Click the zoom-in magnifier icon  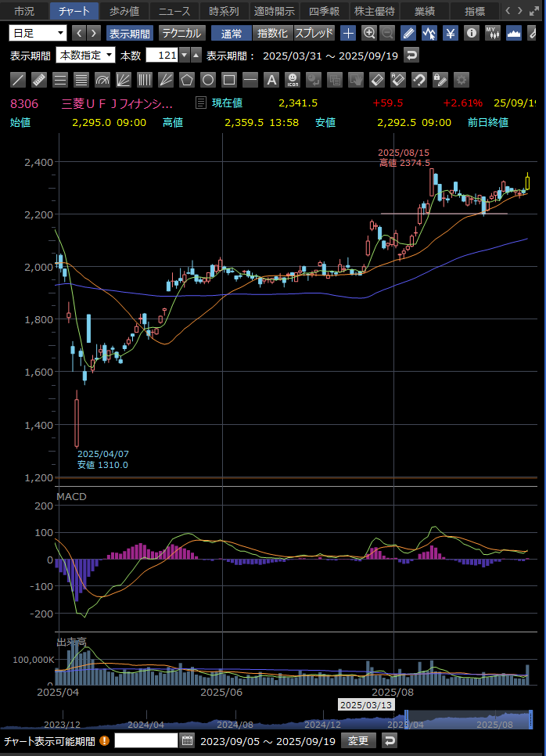369,33
